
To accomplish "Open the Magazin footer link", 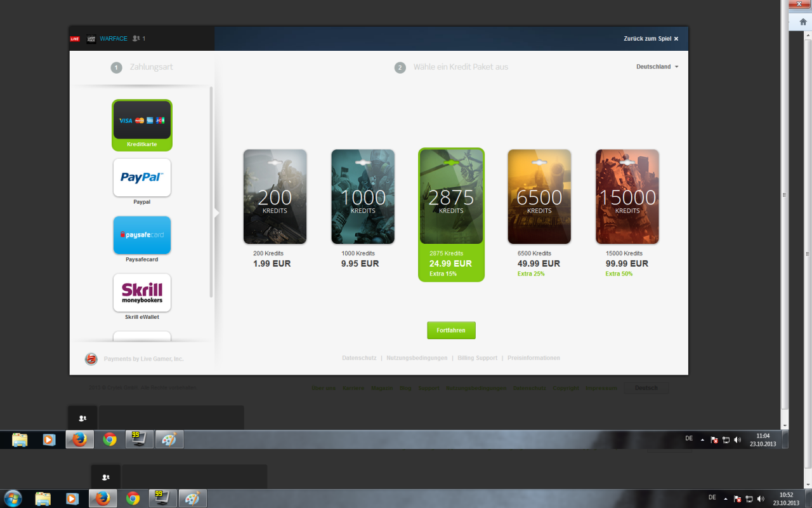I will point(382,388).
